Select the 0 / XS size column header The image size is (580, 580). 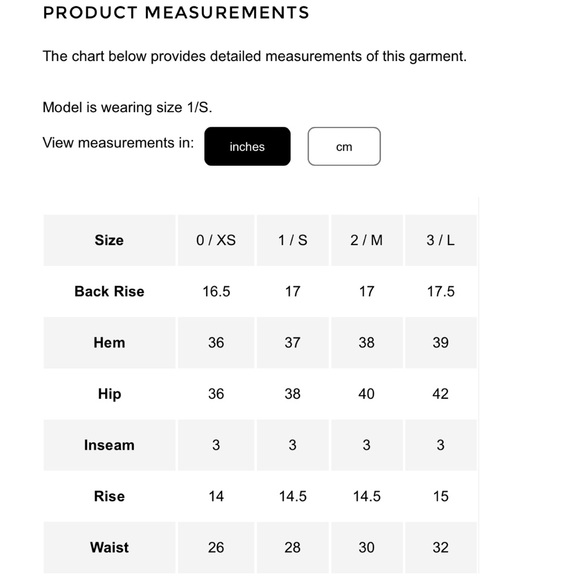click(x=216, y=240)
